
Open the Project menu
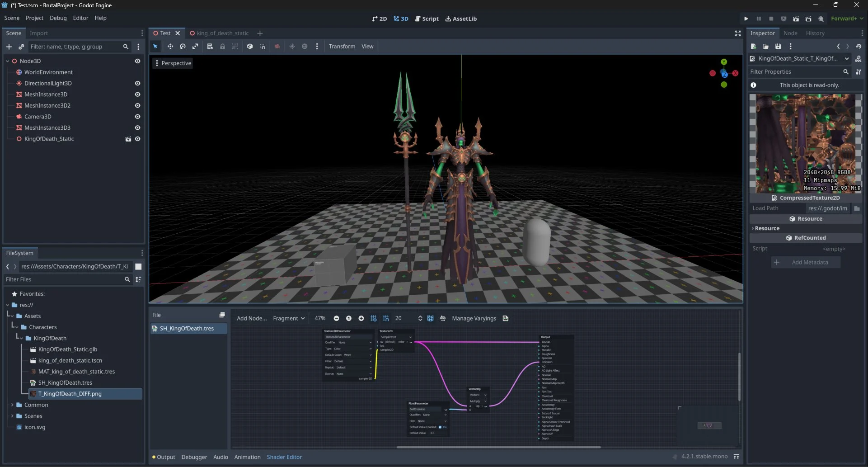pos(34,18)
